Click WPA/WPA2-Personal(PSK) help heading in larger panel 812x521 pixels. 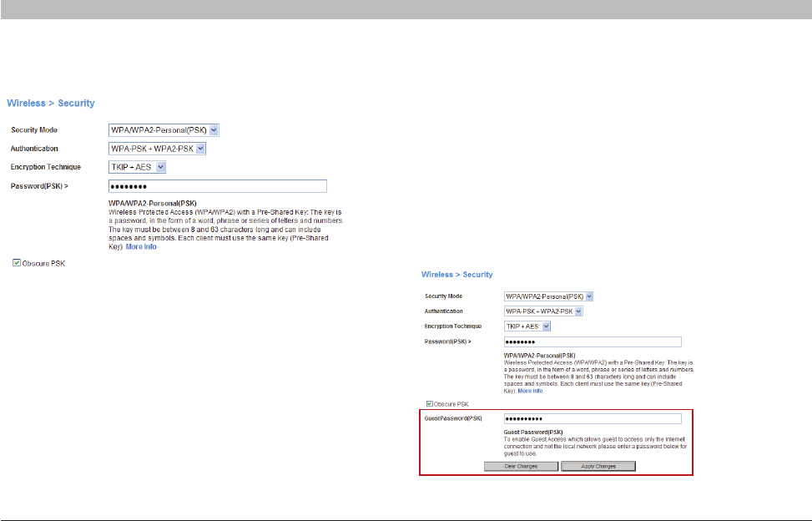153,203
